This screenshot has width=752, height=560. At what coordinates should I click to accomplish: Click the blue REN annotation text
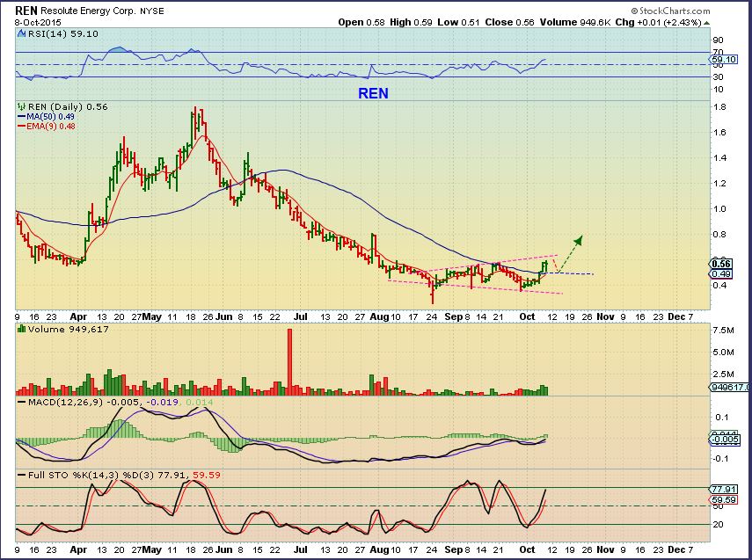pos(372,92)
